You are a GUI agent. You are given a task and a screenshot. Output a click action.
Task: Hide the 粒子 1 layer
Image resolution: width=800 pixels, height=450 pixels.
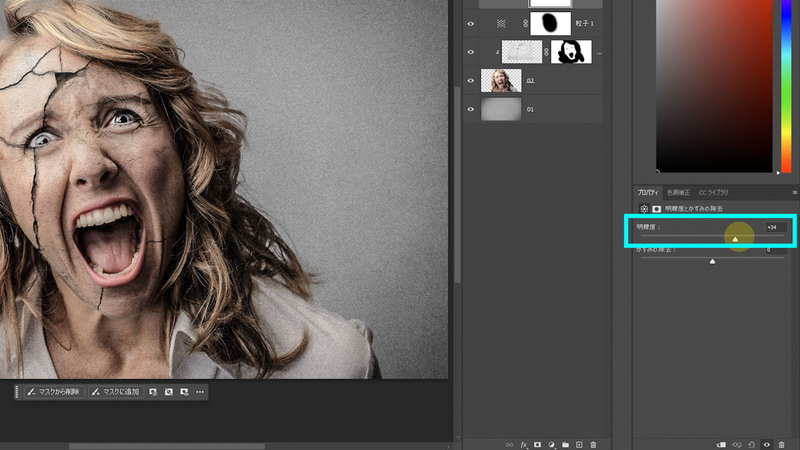point(470,23)
